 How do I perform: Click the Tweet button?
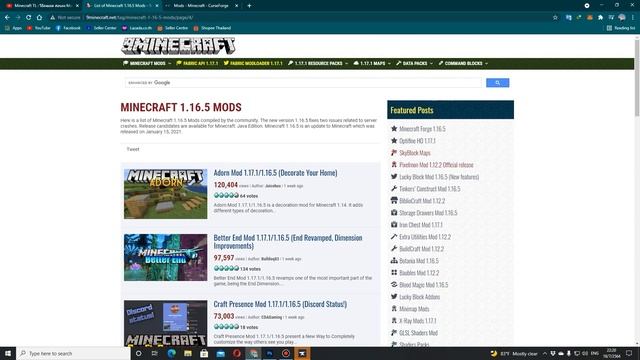coord(133,149)
